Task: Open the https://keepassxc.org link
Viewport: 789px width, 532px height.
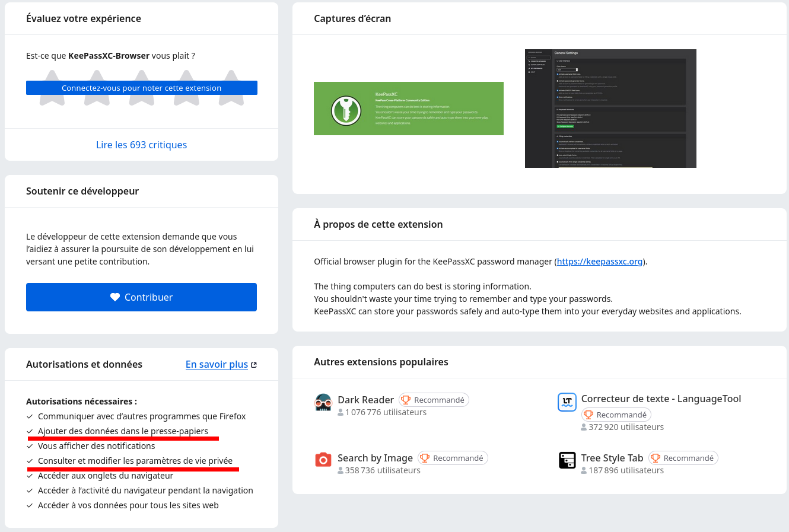Action: 600,262
